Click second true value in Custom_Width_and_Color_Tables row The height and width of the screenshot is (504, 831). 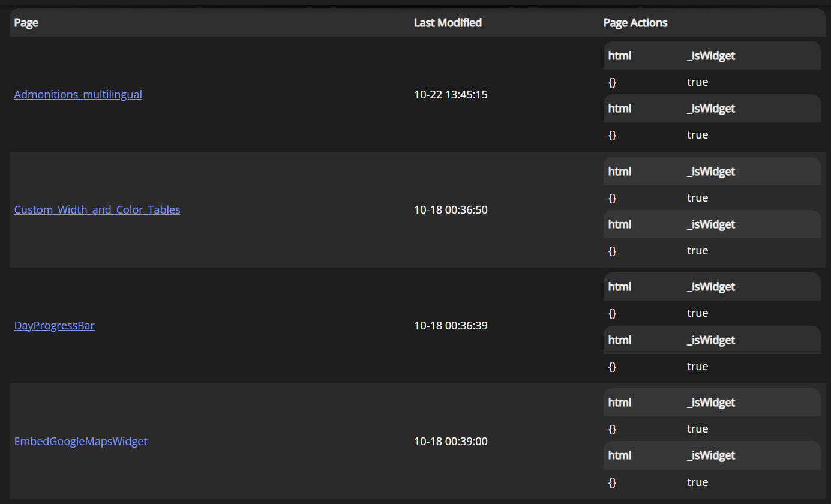[x=698, y=251]
